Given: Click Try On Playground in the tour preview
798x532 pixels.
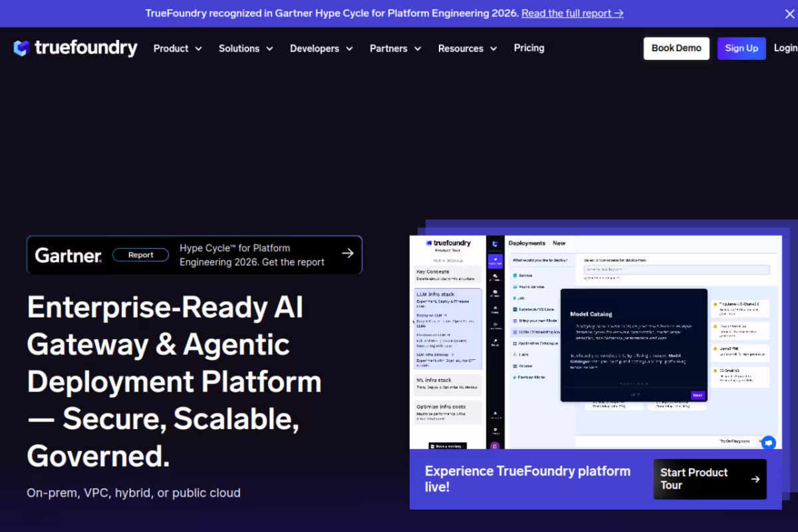Looking at the screenshot, I should 735,441.
